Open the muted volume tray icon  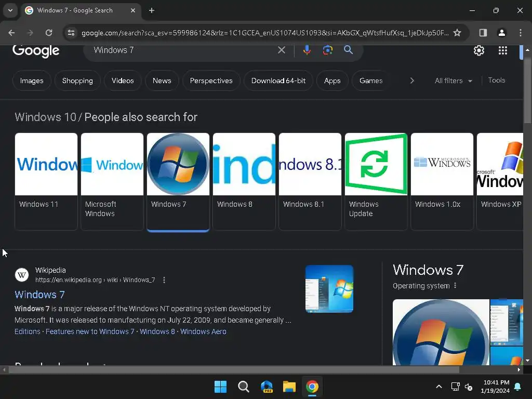(x=469, y=387)
